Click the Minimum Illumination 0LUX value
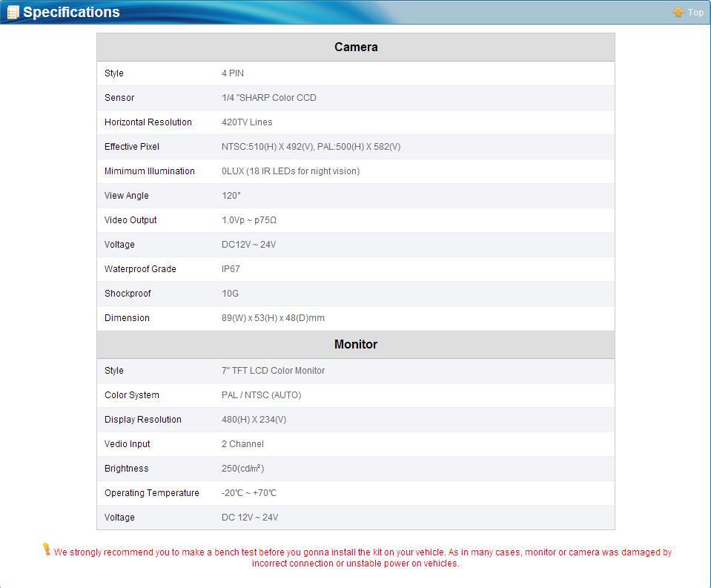The width and height of the screenshot is (711, 588). (x=291, y=171)
